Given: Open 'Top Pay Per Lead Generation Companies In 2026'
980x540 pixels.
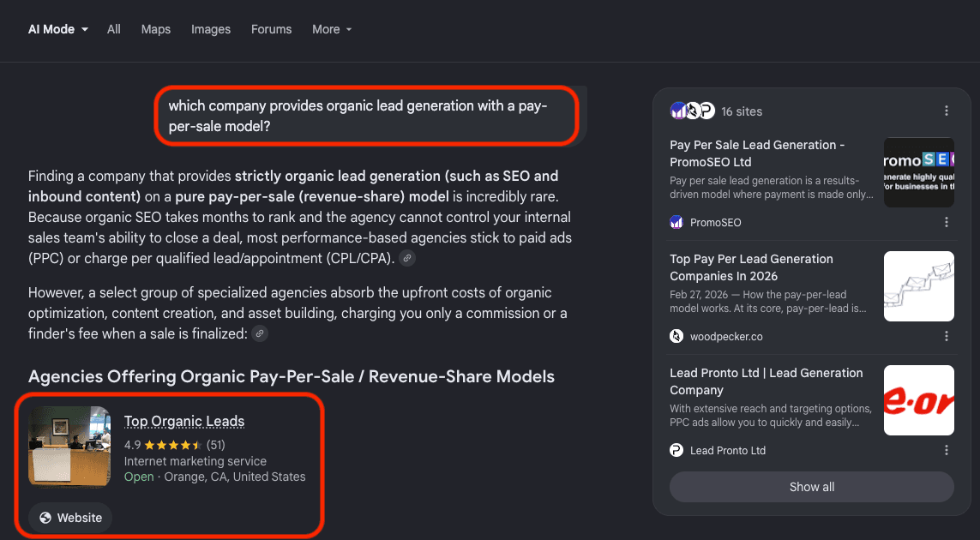Looking at the screenshot, I should click(751, 267).
